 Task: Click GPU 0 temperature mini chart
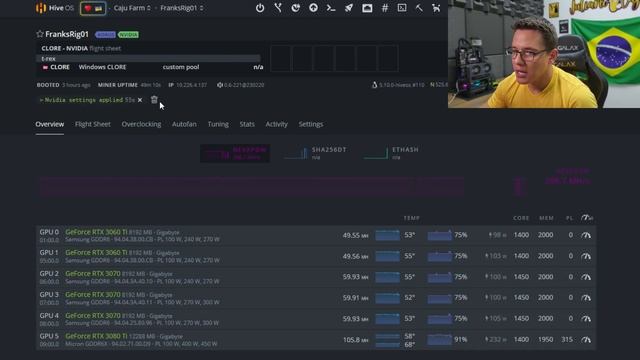(x=387, y=235)
